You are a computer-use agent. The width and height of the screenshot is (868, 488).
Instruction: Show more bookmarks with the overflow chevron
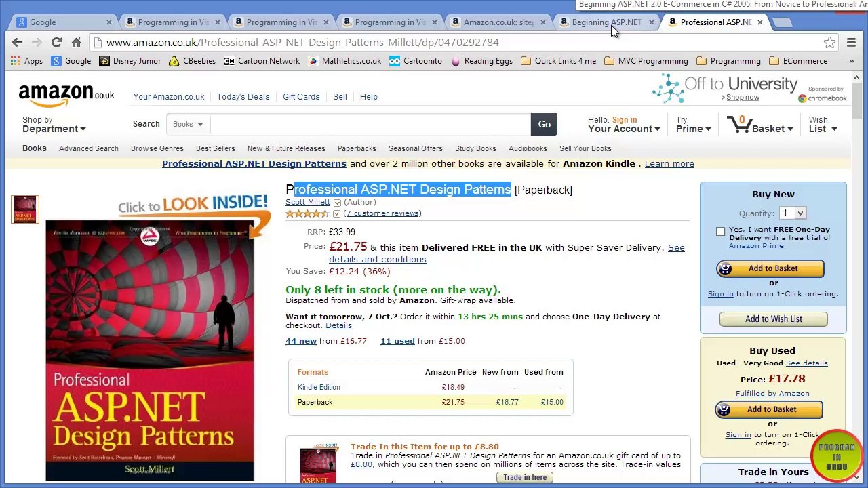851,61
